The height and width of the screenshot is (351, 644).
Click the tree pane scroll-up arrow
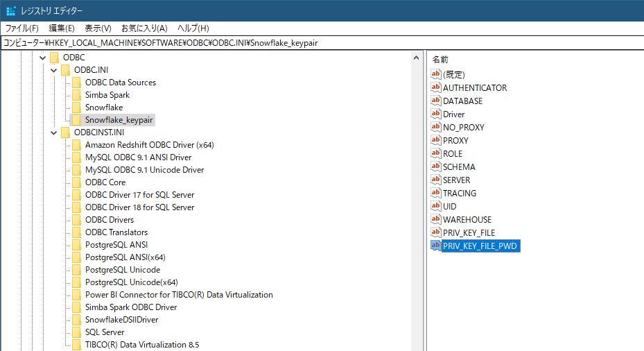click(416, 58)
